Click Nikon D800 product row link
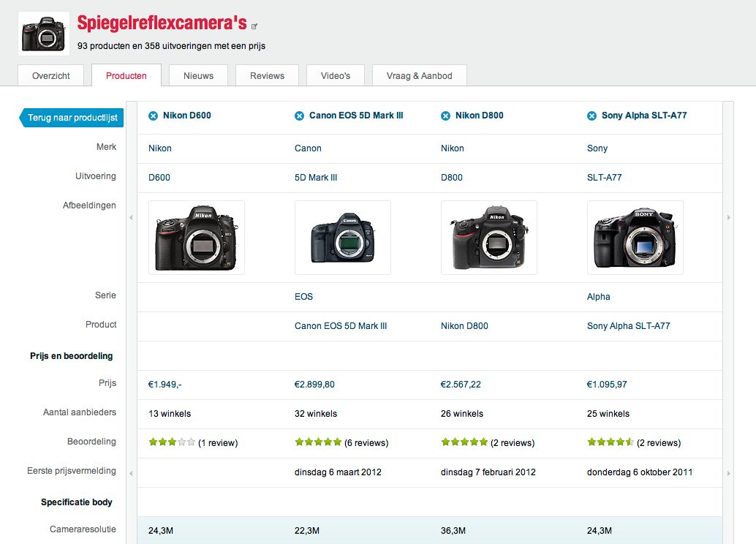Viewport: 756px width, 544px height. [464, 326]
